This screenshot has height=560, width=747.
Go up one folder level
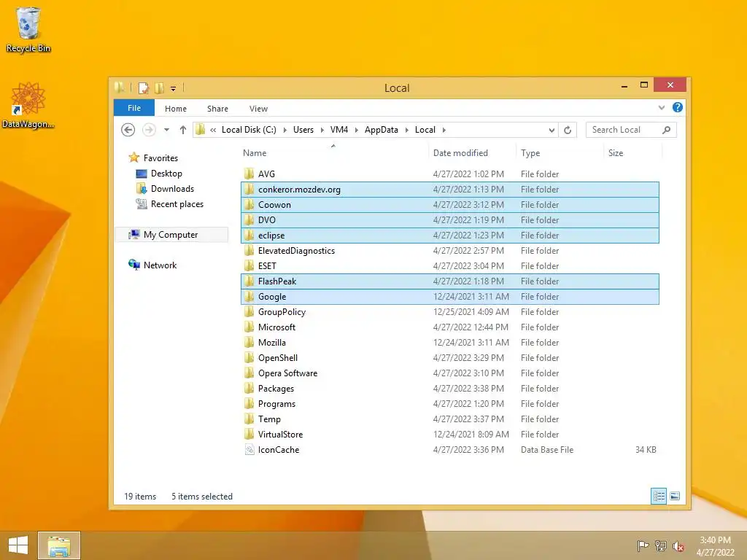pyautogui.click(x=183, y=130)
